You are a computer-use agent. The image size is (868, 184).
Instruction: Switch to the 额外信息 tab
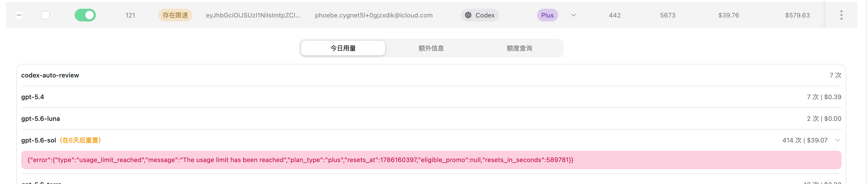431,48
